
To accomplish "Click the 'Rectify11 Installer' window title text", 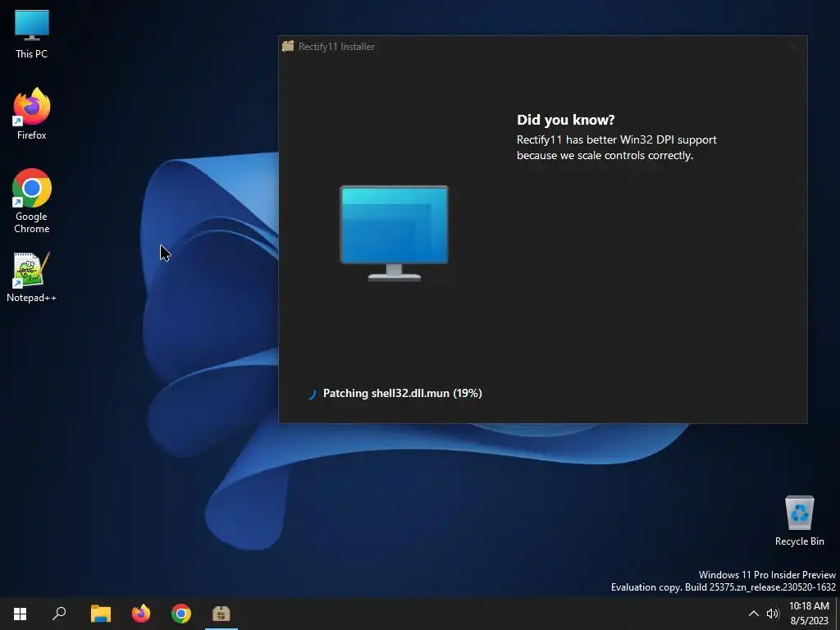I will click(336, 47).
